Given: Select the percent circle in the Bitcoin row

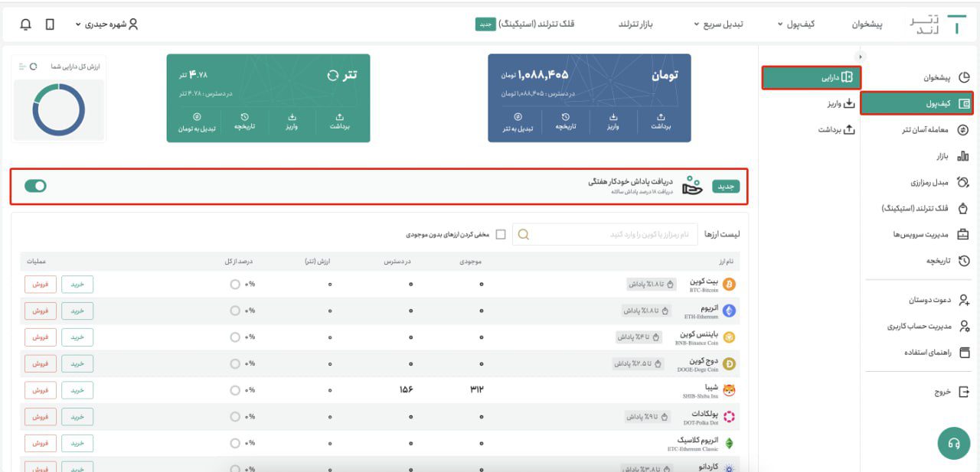Looking at the screenshot, I should [x=235, y=285].
